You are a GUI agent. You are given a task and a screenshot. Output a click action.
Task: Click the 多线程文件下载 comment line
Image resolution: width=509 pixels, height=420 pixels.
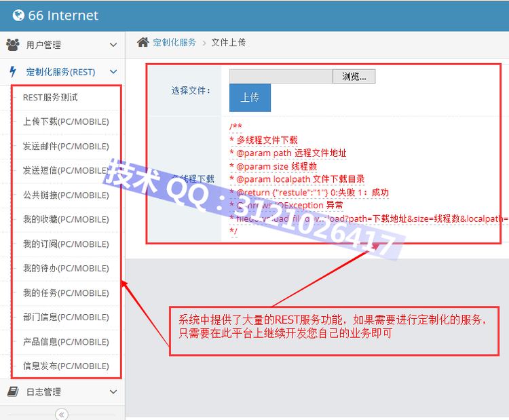coord(263,140)
